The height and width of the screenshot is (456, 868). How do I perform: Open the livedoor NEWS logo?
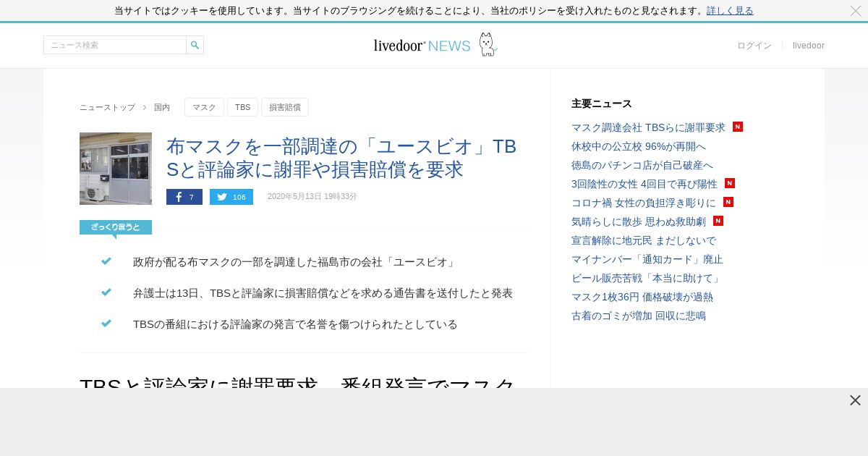(422, 46)
